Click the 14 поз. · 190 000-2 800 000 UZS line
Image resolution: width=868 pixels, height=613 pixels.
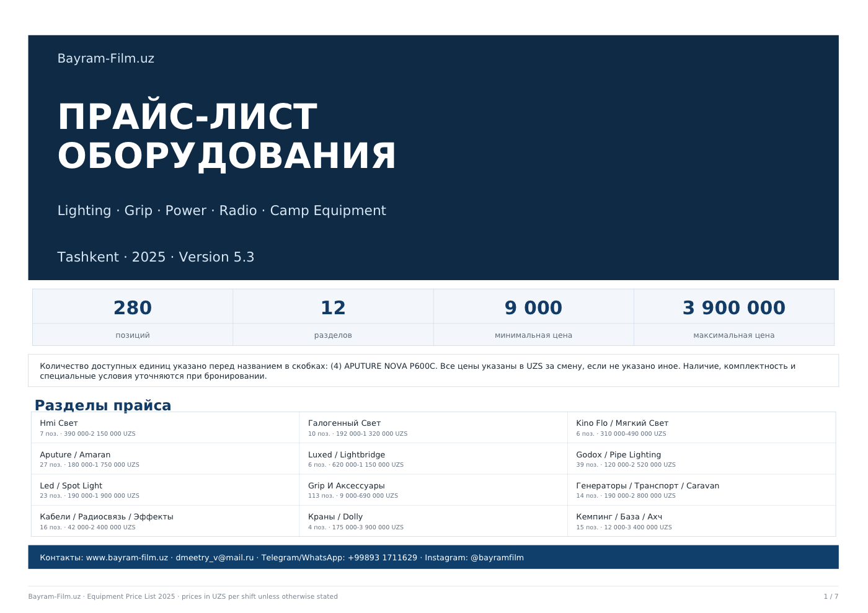[x=626, y=496]
